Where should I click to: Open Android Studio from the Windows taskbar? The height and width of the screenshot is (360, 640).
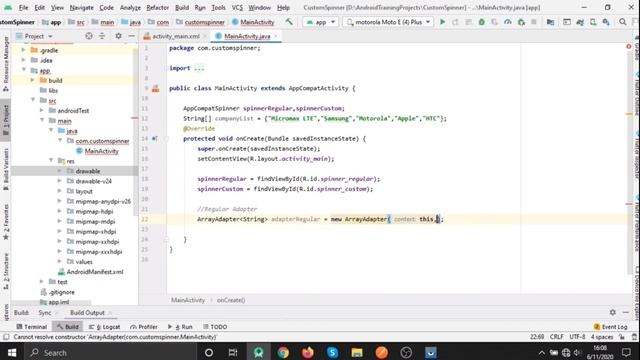pyautogui.click(x=258, y=352)
